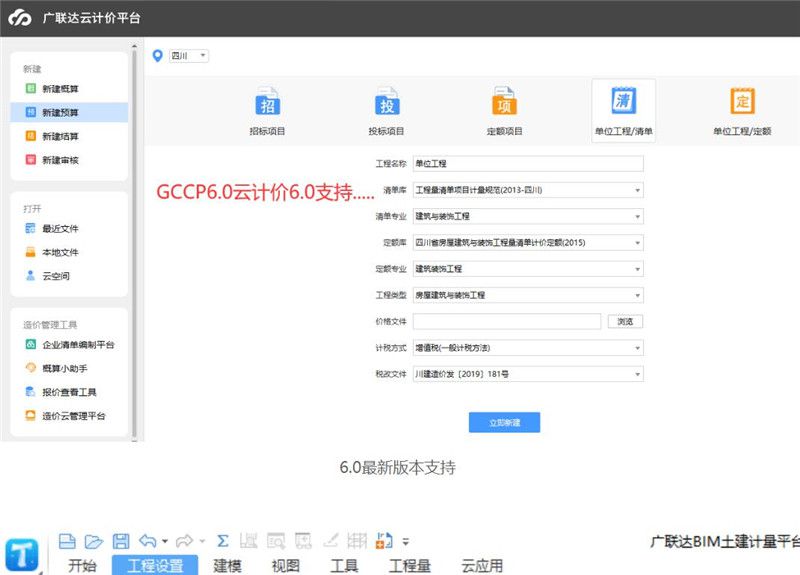Switch to the 建模 ribbon tab
This screenshot has height=575, width=800.
tap(228, 565)
